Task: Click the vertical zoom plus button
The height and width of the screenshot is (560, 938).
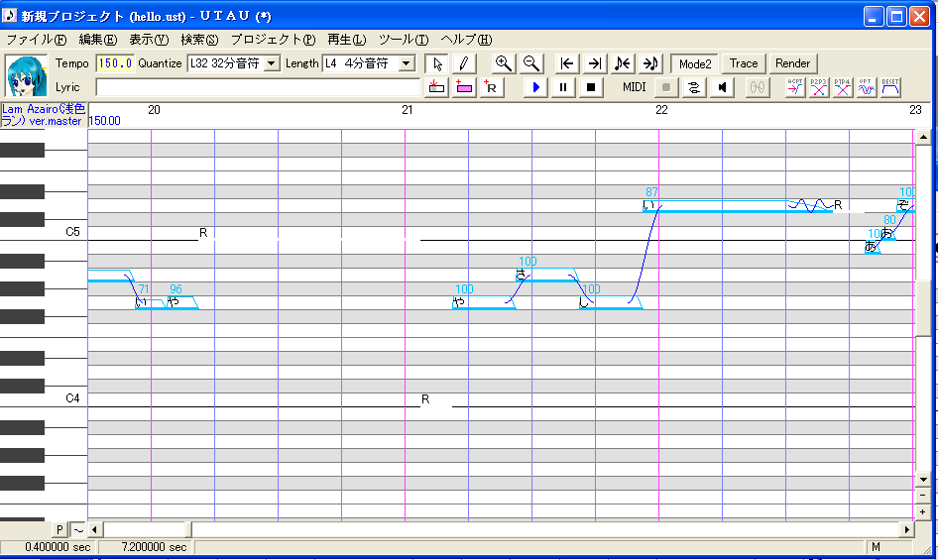Action: 923,512
